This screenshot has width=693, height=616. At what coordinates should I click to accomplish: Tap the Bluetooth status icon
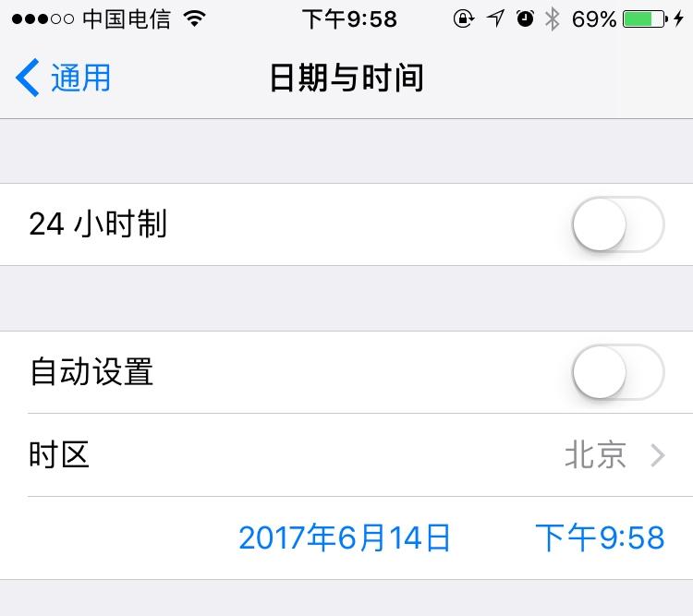pos(553,19)
